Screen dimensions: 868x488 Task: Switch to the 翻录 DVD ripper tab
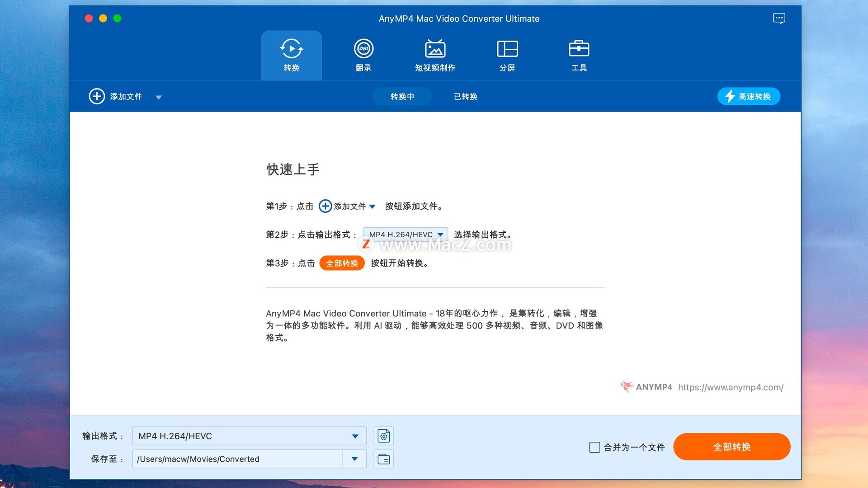pos(363,56)
